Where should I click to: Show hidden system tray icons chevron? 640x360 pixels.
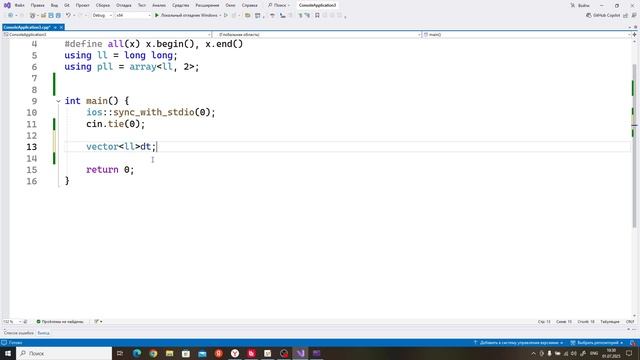pyautogui.click(x=533, y=353)
